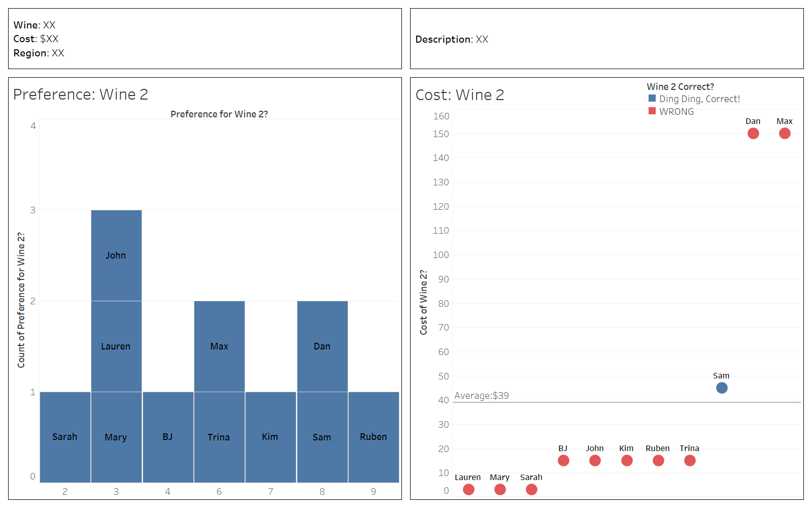Pick Trina's red dot in Cost chart
The image size is (812, 508).
(x=690, y=461)
